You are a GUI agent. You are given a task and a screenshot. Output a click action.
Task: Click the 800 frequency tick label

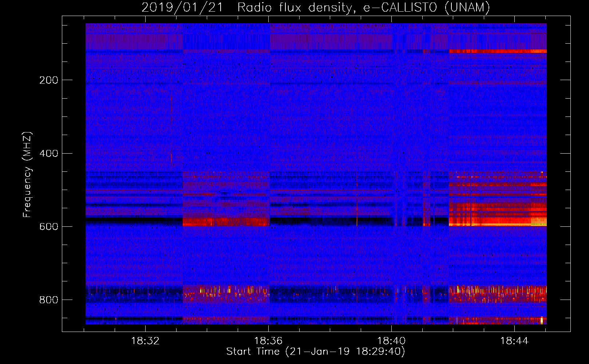[x=49, y=300]
